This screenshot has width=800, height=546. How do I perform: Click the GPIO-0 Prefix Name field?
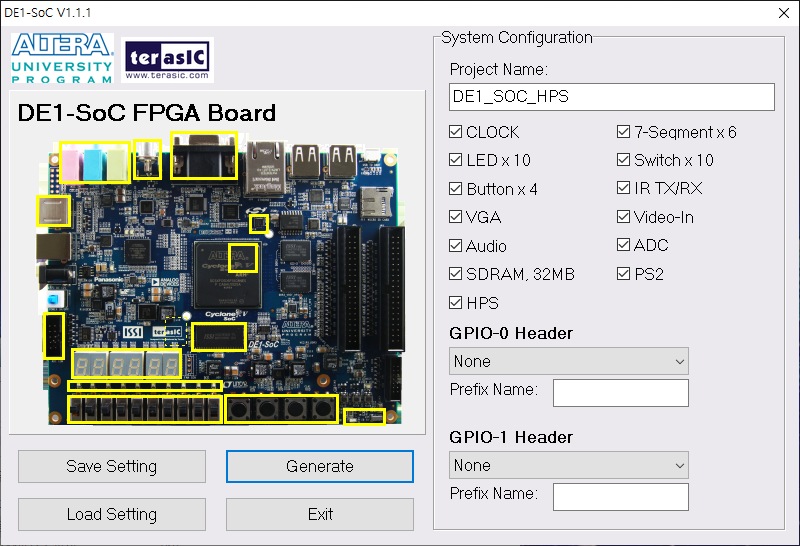point(621,393)
